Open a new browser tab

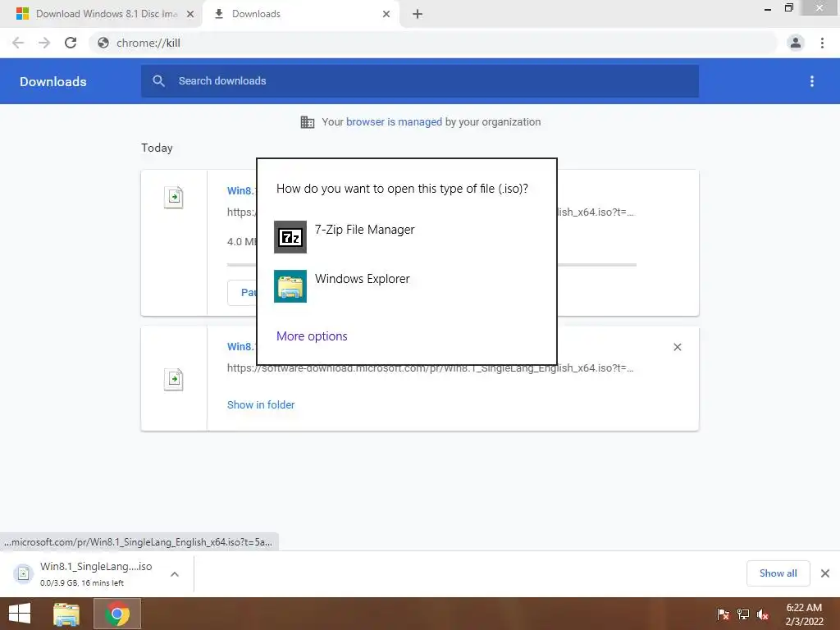[x=418, y=15]
